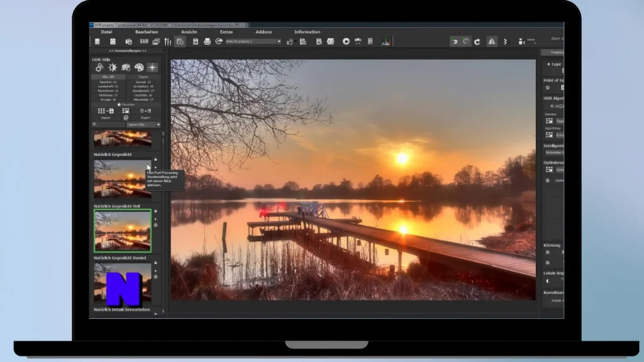Show Favoriten presets

126,105
